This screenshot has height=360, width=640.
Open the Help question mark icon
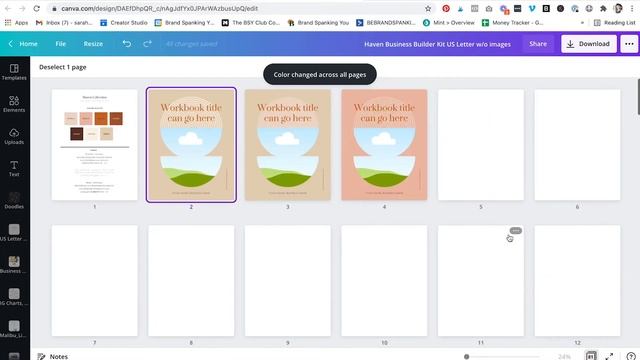coord(631,356)
